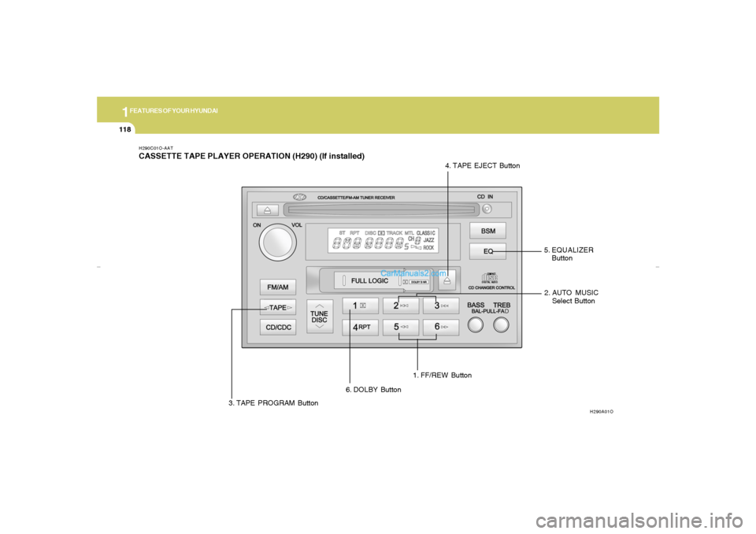Image resolution: width=756 pixels, height=534 pixels.
Task: Select the TAPE program button
Action: tap(278, 307)
